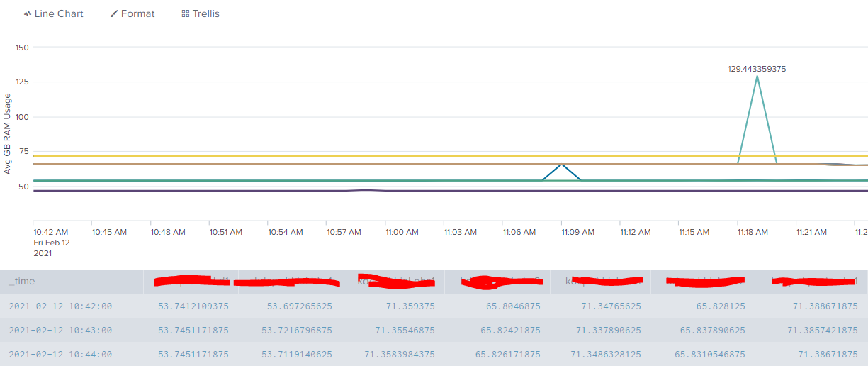Select cell value 71.34765625
Image resolution: width=868 pixels, height=366 pixels.
tap(611, 306)
